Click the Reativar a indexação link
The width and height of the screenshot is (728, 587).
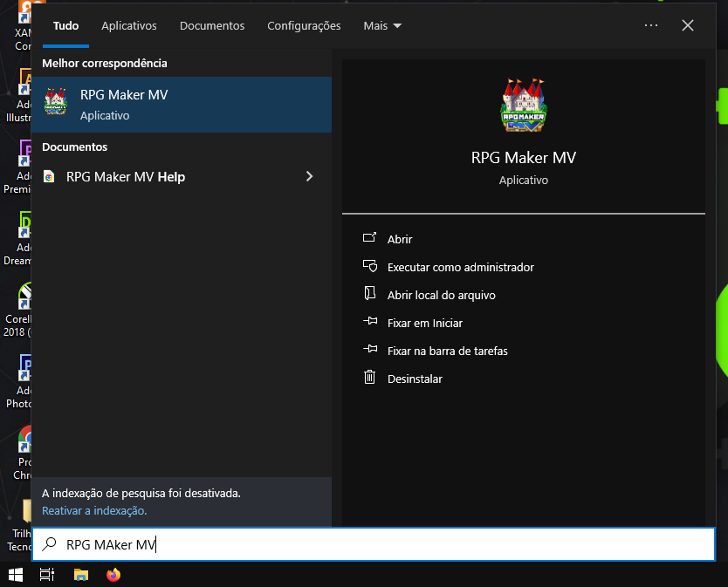[94, 510]
